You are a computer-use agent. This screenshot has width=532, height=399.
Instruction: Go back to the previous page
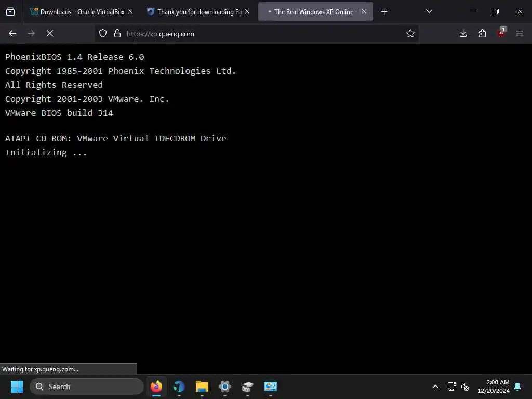[12, 33]
